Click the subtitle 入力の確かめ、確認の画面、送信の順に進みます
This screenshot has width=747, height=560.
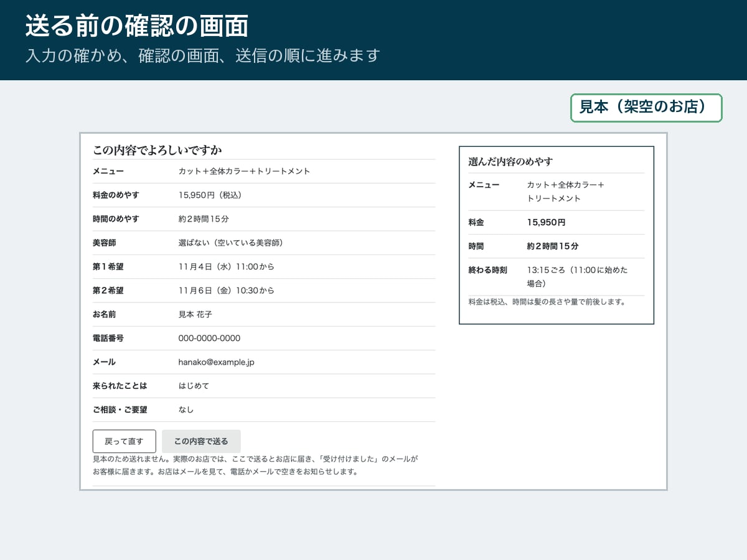(x=202, y=55)
